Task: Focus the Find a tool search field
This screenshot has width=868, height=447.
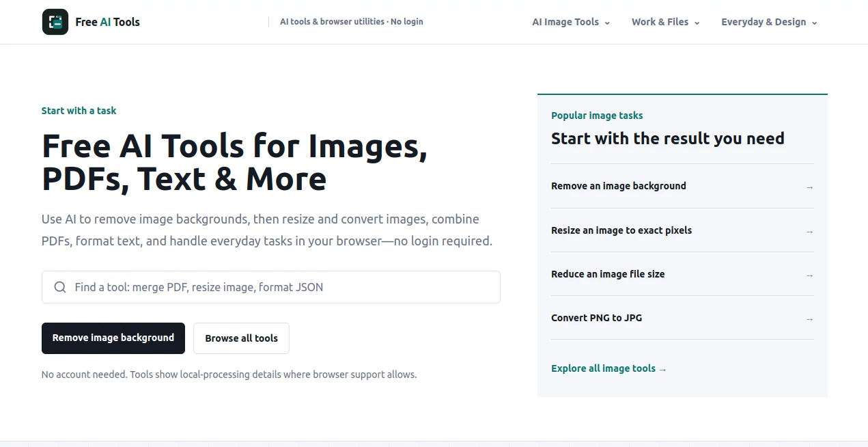Action: click(x=271, y=287)
